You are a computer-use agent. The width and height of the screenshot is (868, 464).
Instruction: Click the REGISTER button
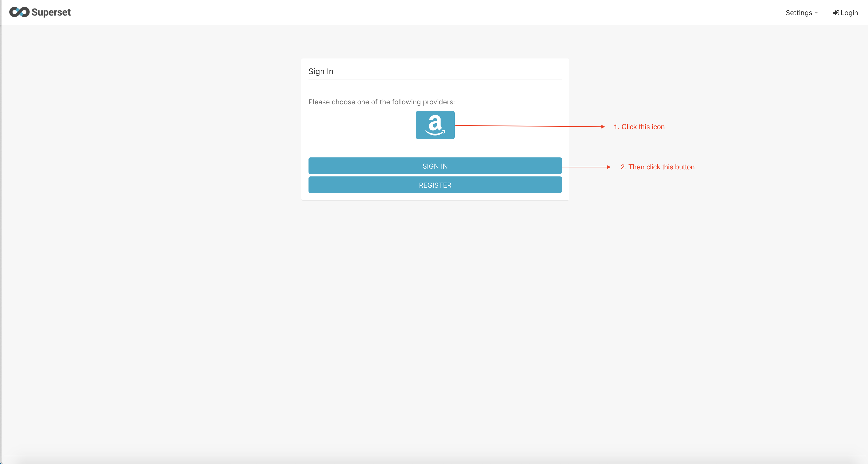[x=435, y=185]
